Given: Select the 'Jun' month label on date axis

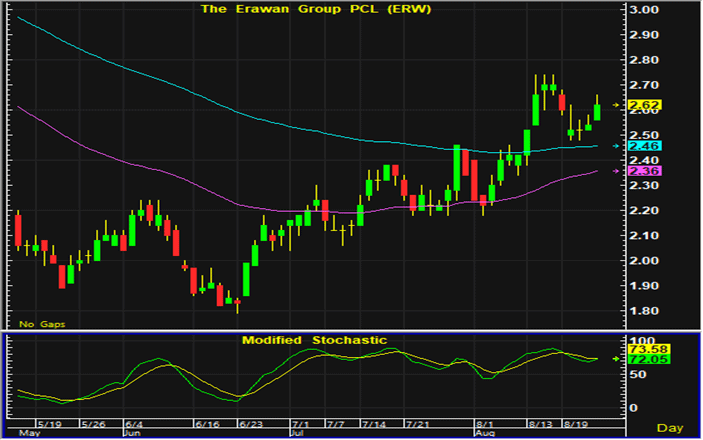Looking at the screenshot, I should click(x=130, y=434).
